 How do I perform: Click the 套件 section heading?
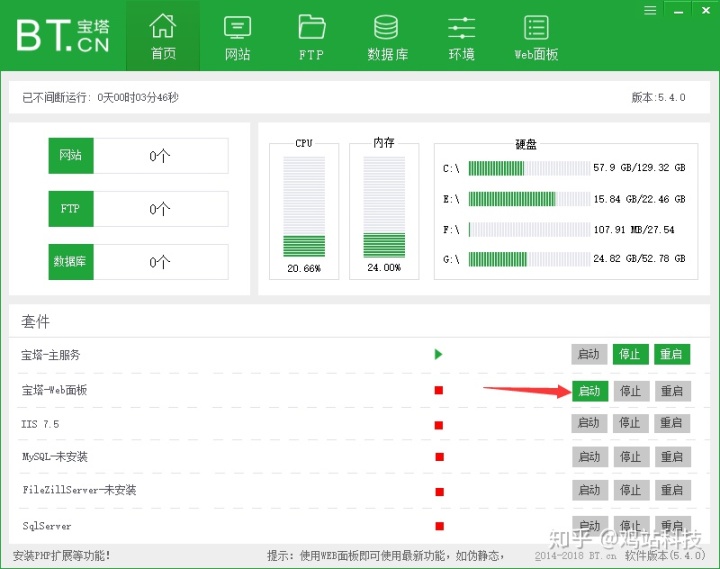[35, 321]
